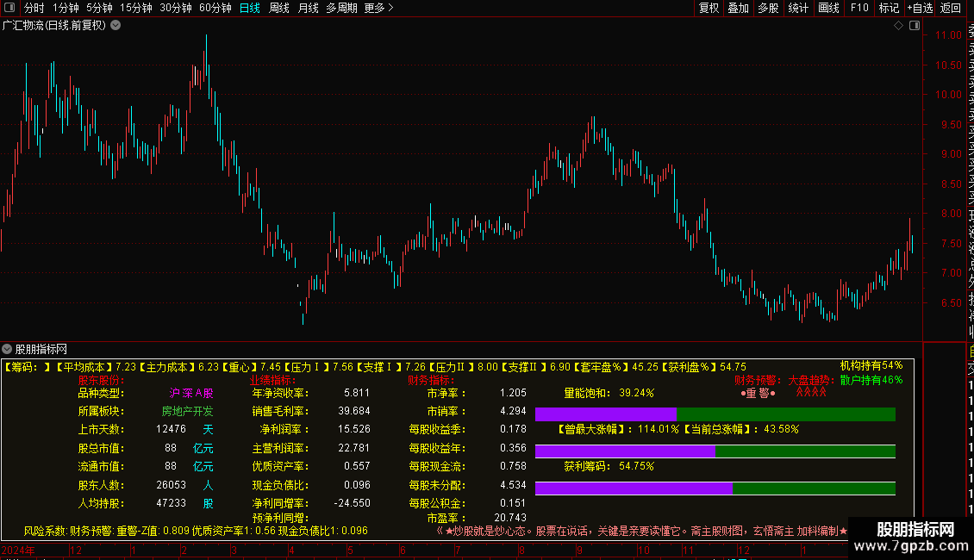Click the 8.00 price axis label
Viewport: 974px width, 560px height.
[x=951, y=214]
